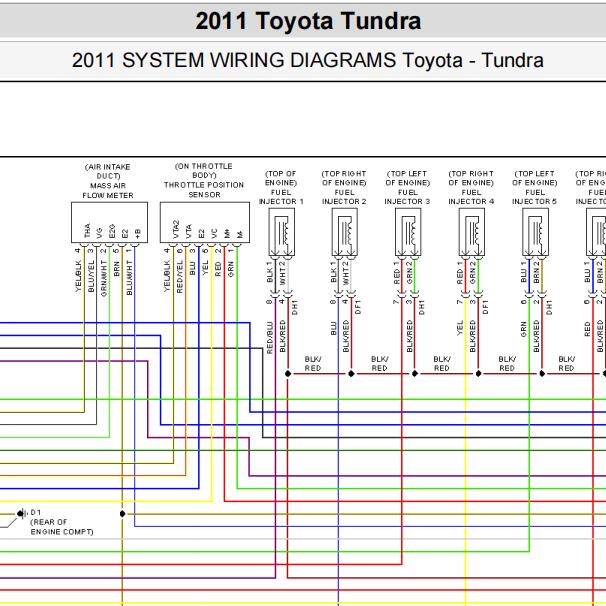
Task: Click the VTA2 pin in the throttle sensor
Action: click(x=176, y=229)
